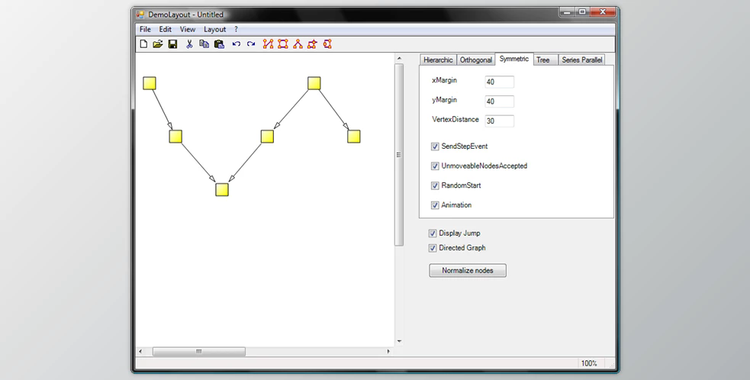Screen dimensions: 750x380
Task: Maximize the DemoLayout window
Action: point(582,12)
